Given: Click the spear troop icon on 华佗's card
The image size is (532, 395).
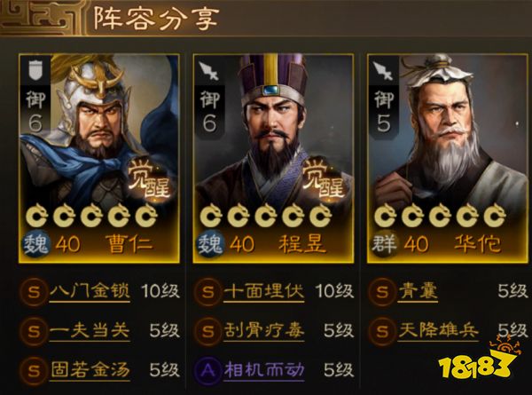Looking at the screenshot, I should tap(383, 71).
